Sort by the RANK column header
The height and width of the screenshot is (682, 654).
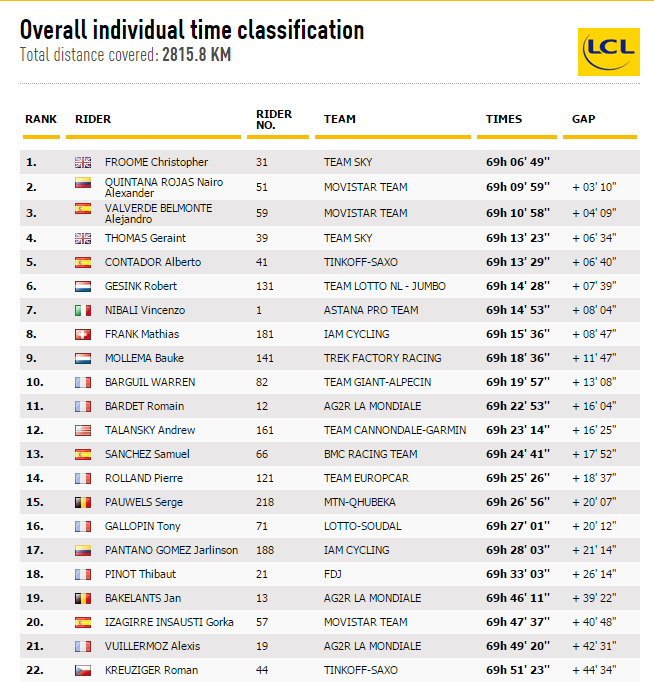[41, 119]
